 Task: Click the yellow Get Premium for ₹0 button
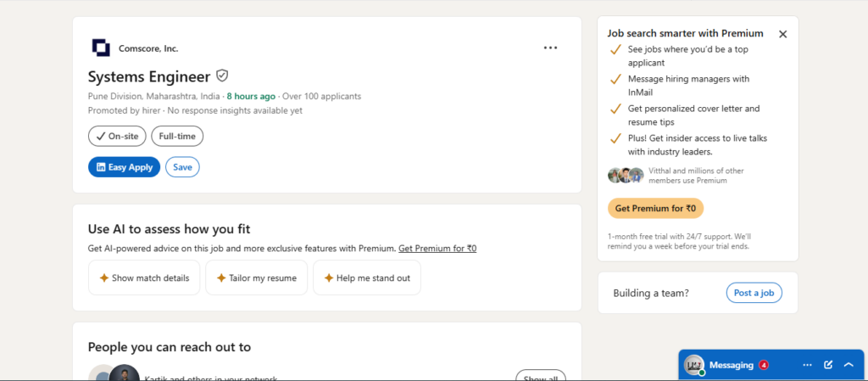[x=655, y=209]
